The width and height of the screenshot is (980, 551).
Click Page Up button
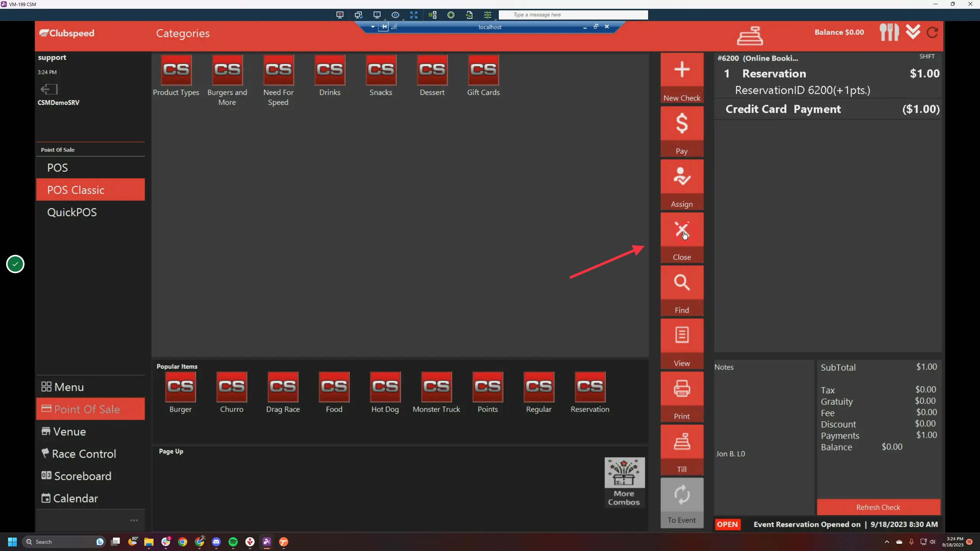pos(171,452)
